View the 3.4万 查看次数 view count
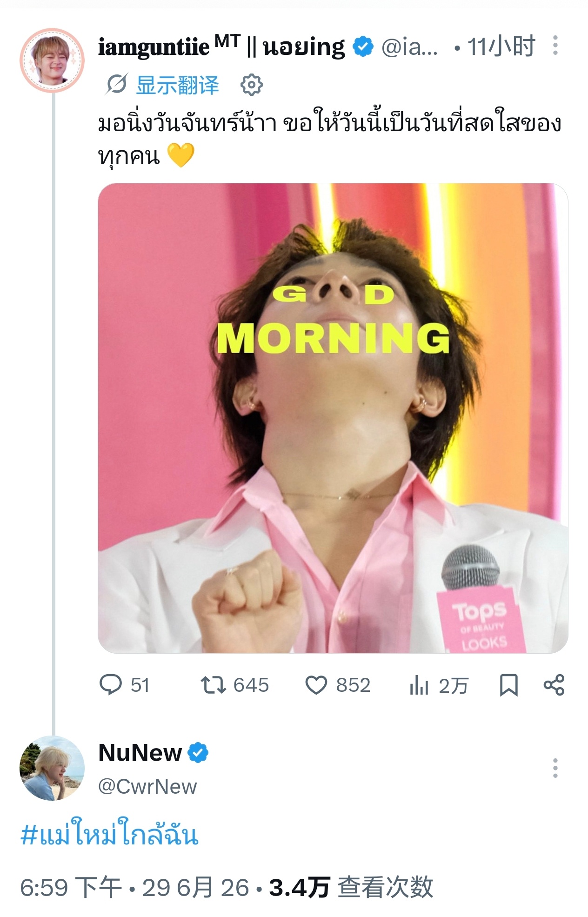The height and width of the screenshot is (917, 588). (x=351, y=887)
